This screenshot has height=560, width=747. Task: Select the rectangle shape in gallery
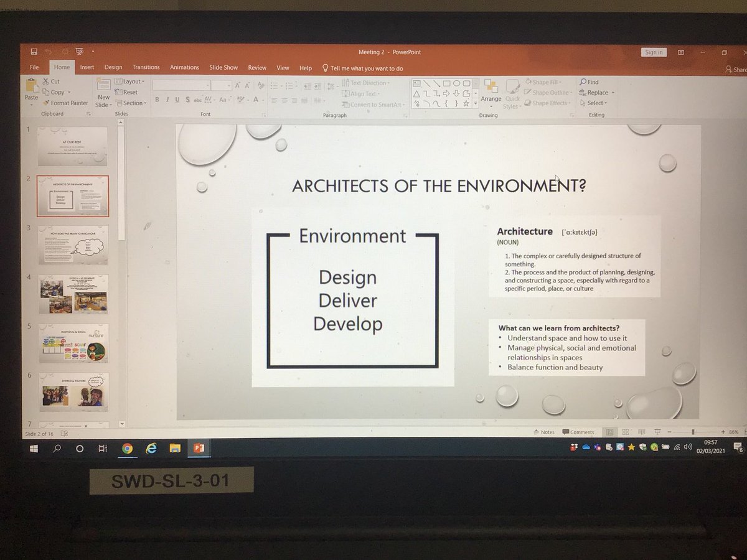[x=446, y=83]
